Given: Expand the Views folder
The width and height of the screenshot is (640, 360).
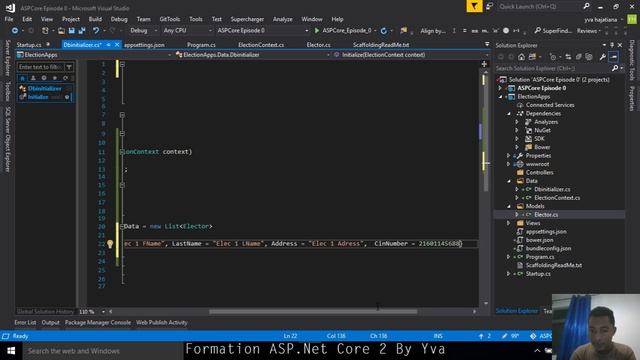Looking at the screenshot, I should coord(509,223).
